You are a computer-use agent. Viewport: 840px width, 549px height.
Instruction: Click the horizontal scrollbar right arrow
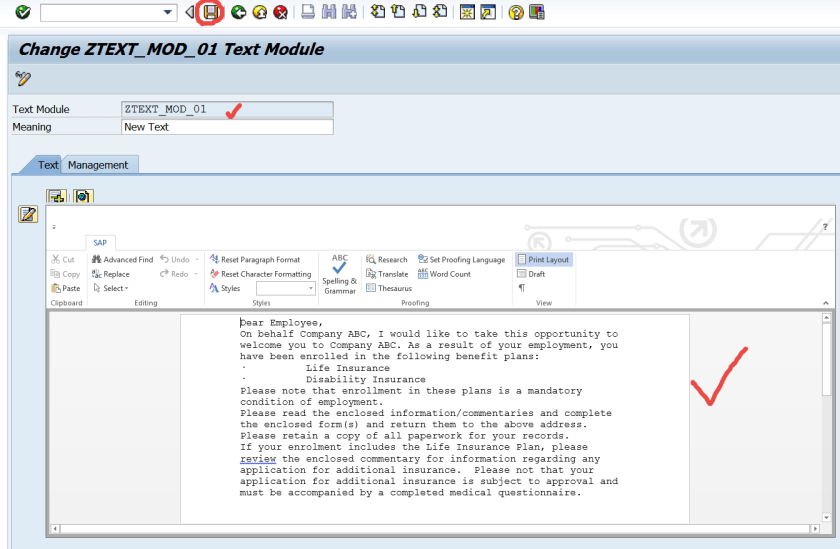(x=815, y=529)
